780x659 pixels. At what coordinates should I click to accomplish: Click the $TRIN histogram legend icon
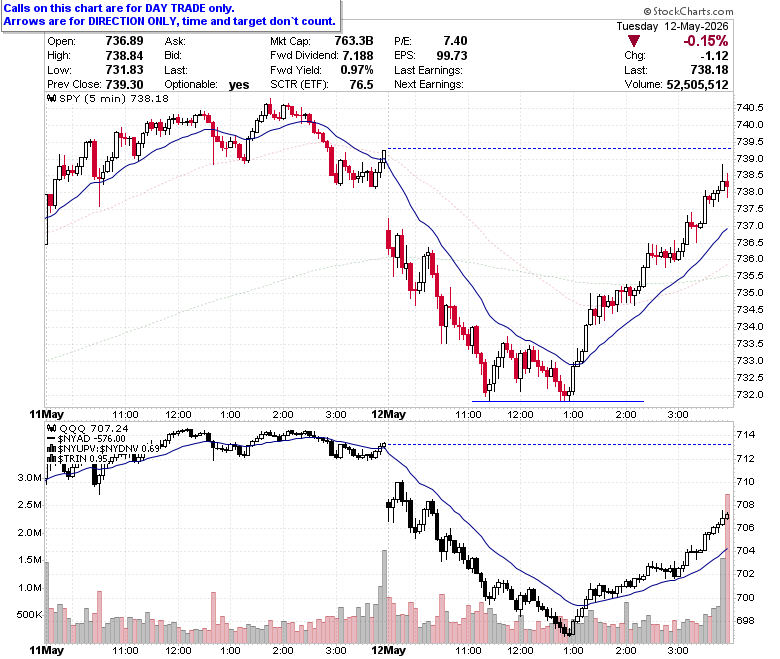pyautogui.click(x=51, y=459)
